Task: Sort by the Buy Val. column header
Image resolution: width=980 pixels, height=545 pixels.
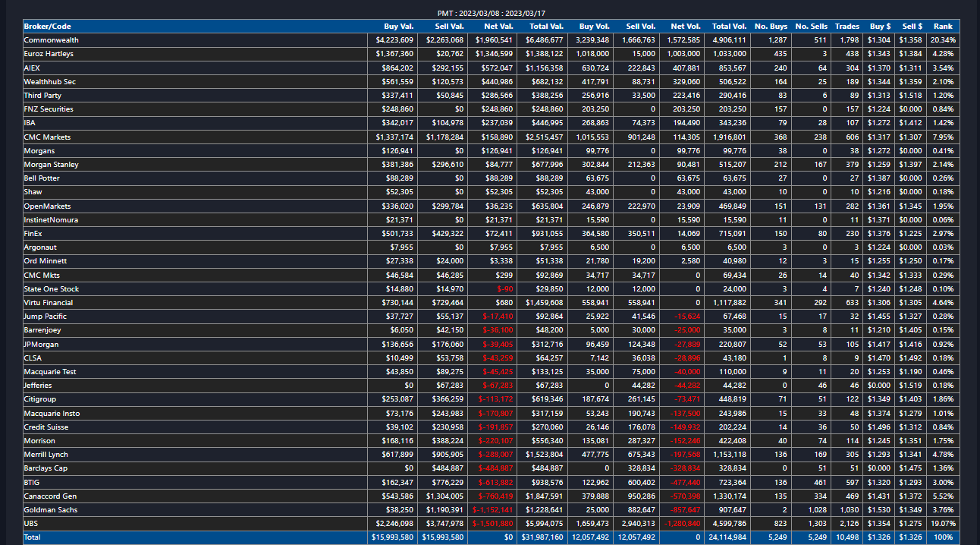Action: [x=398, y=27]
